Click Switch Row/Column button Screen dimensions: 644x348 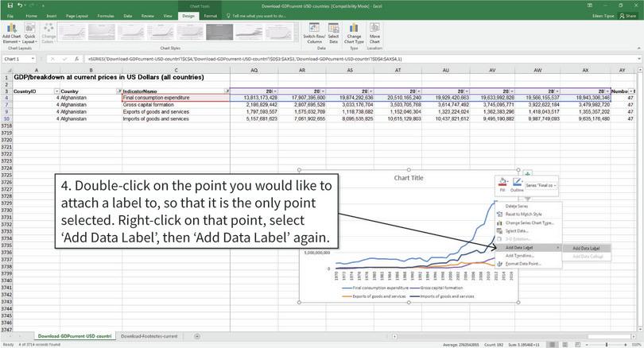click(314, 33)
